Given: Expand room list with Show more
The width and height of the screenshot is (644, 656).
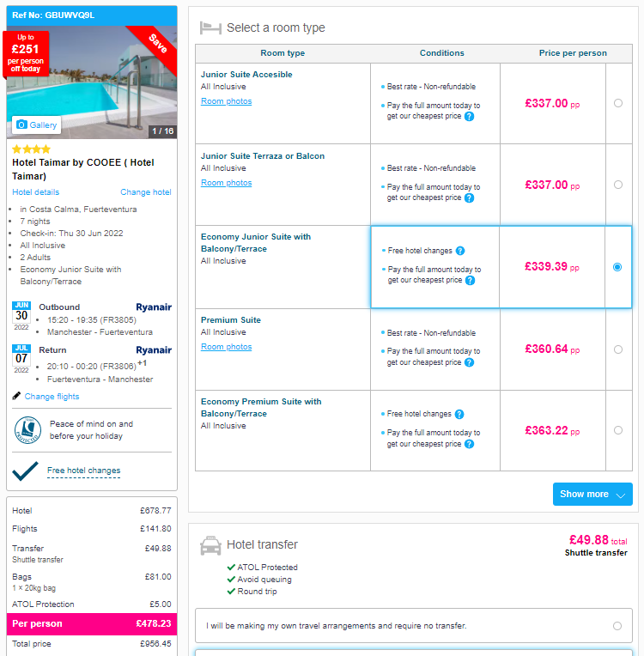Looking at the screenshot, I should coord(592,494).
